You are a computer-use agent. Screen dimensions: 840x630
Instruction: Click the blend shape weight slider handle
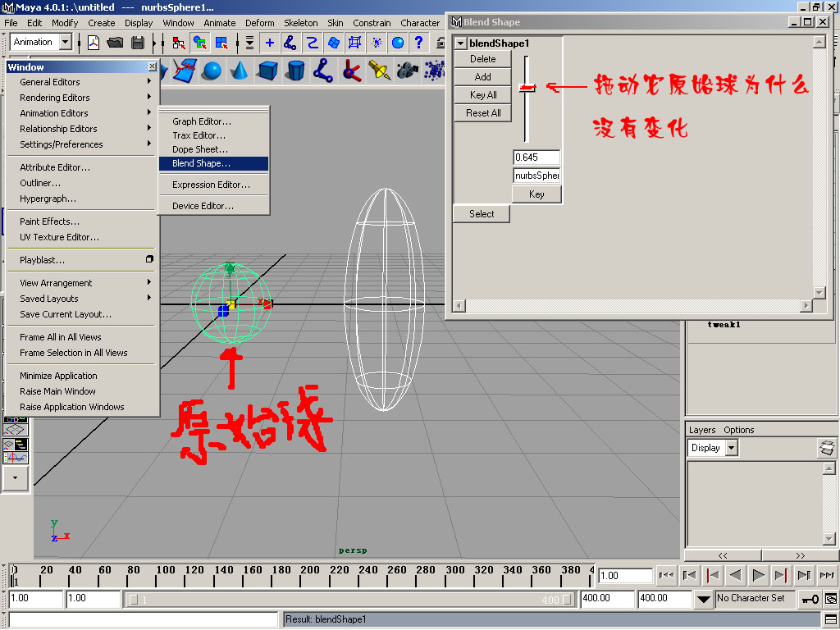(x=527, y=87)
